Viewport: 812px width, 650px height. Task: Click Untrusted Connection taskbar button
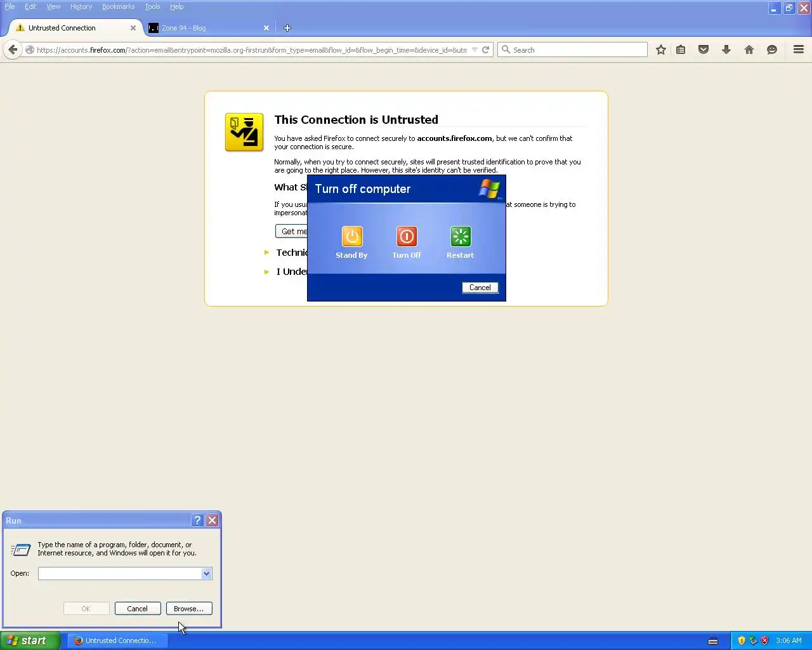(117, 640)
